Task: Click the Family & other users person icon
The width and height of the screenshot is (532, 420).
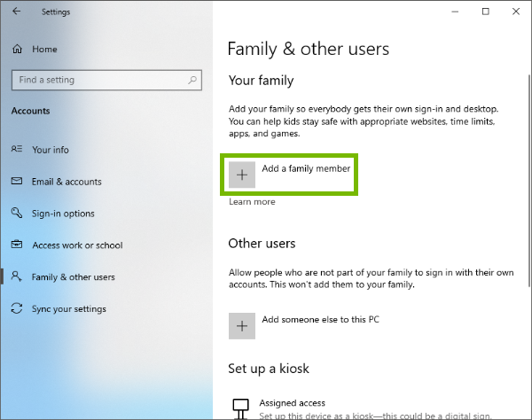Action: (x=17, y=276)
